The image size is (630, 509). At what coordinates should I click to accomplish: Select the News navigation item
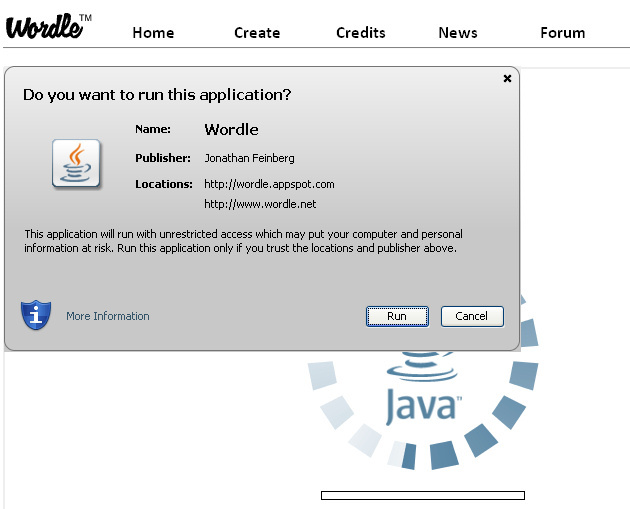[458, 33]
